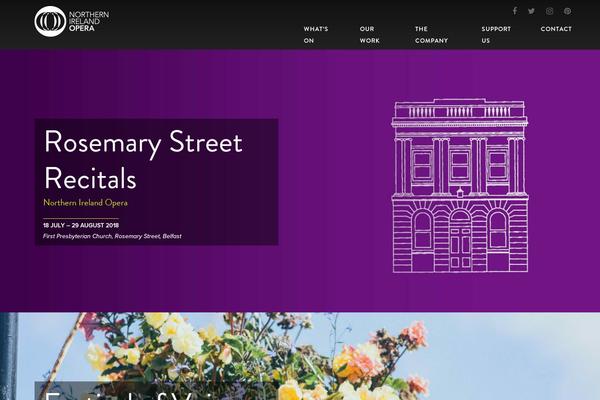Click the Northern Ireland Opera subtitle
600x400 pixels.
pos(85,202)
